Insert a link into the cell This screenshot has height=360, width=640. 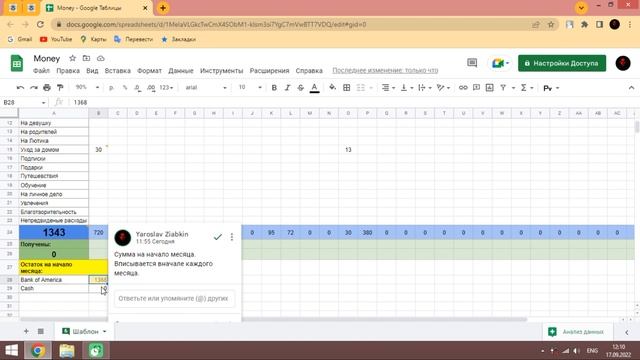tap(463, 88)
